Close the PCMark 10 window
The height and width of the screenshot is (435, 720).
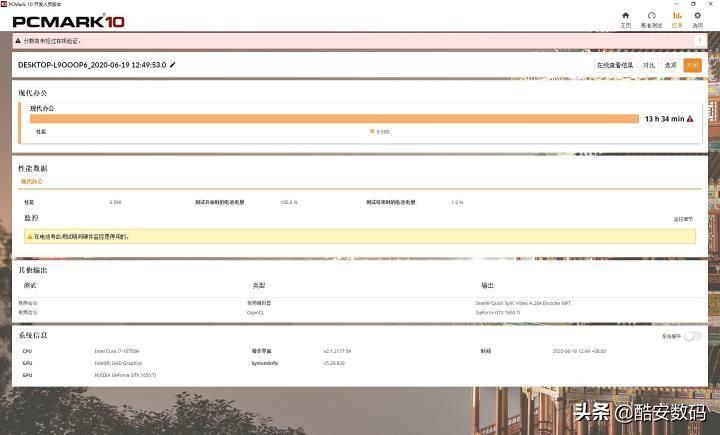click(x=710, y=4)
